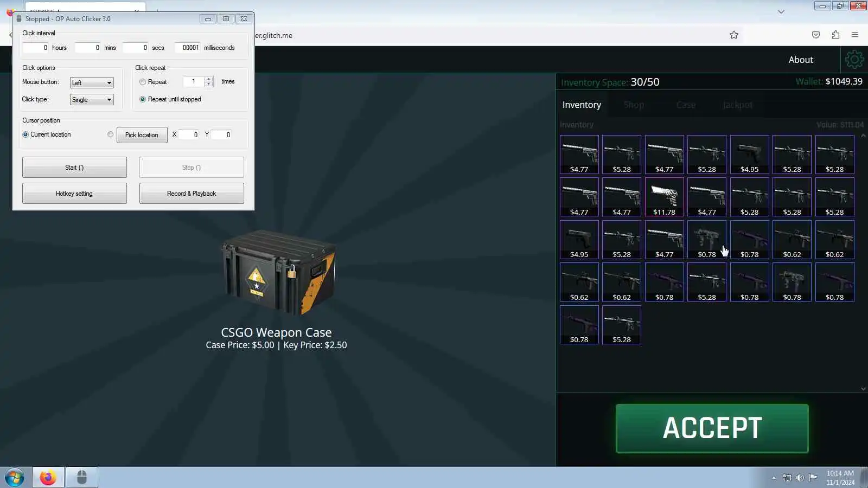Click the Pick location button

pyautogui.click(x=142, y=135)
